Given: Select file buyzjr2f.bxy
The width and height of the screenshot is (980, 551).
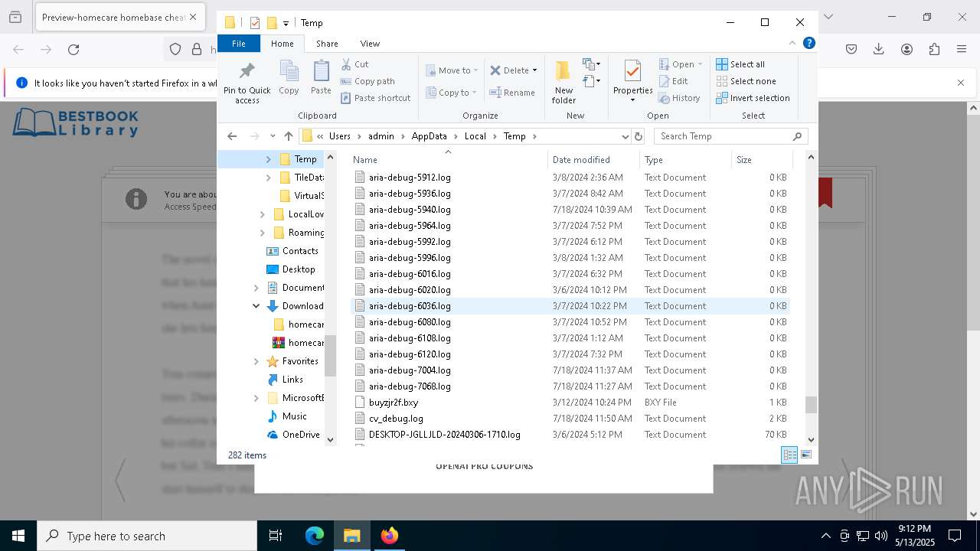Looking at the screenshot, I should coord(394,403).
